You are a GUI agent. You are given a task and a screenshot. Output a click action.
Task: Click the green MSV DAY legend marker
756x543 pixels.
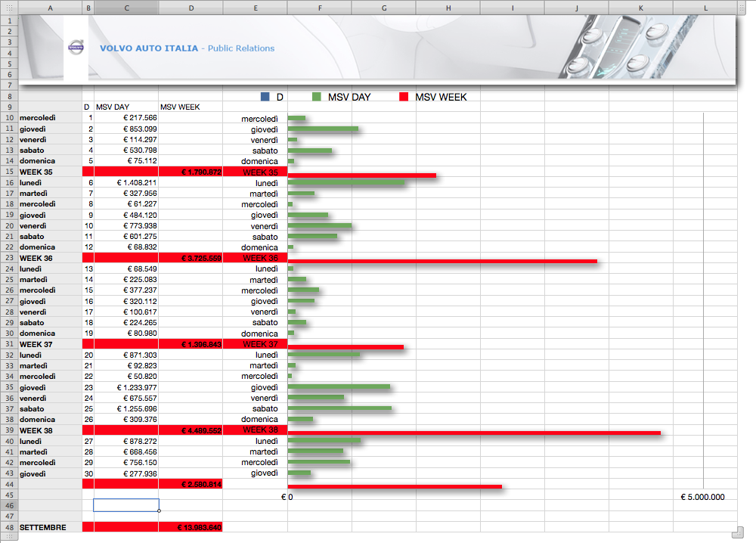click(317, 97)
